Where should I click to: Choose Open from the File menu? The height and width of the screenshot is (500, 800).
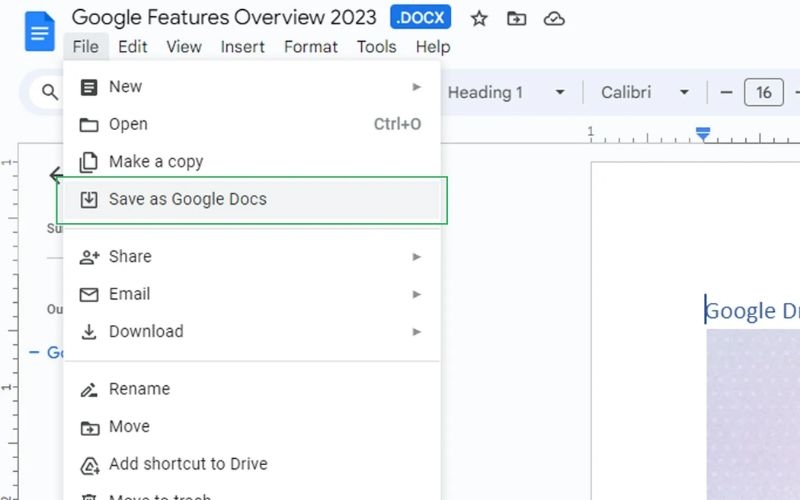(x=252, y=124)
